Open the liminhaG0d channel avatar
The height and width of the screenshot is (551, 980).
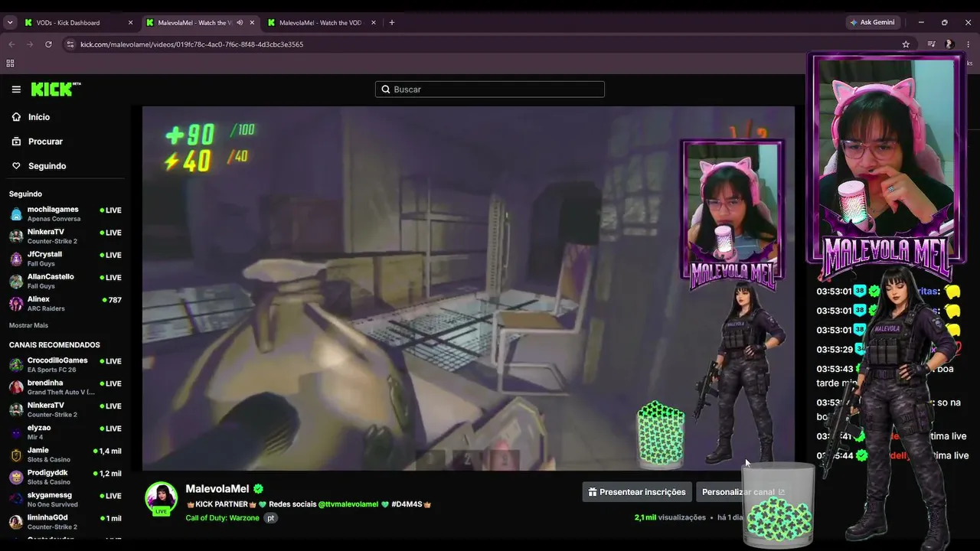pyautogui.click(x=16, y=522)
